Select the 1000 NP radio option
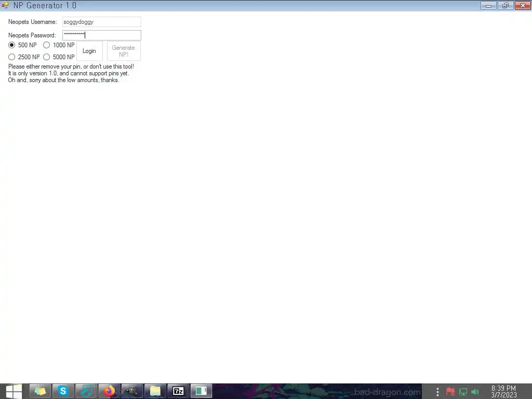The image size is (532, 399). (x=59, y=45)
